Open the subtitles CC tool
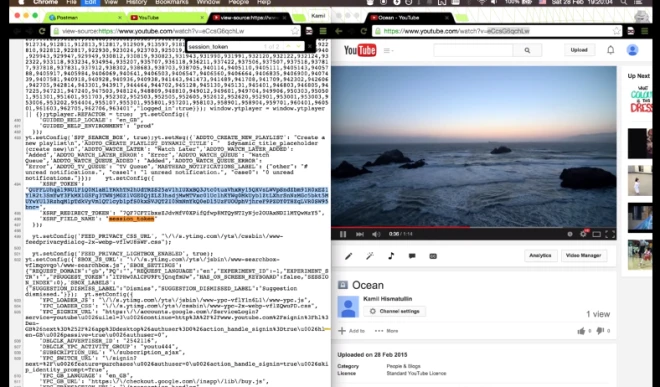660x387 pixels. pyautogui.click(x=433, y=256)
